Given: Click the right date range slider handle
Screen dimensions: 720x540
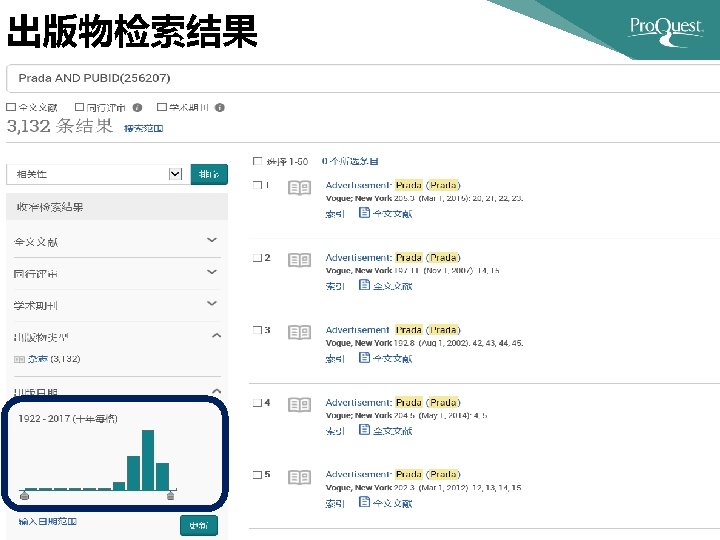Looking at the screenshot, I should pos(171,495).
